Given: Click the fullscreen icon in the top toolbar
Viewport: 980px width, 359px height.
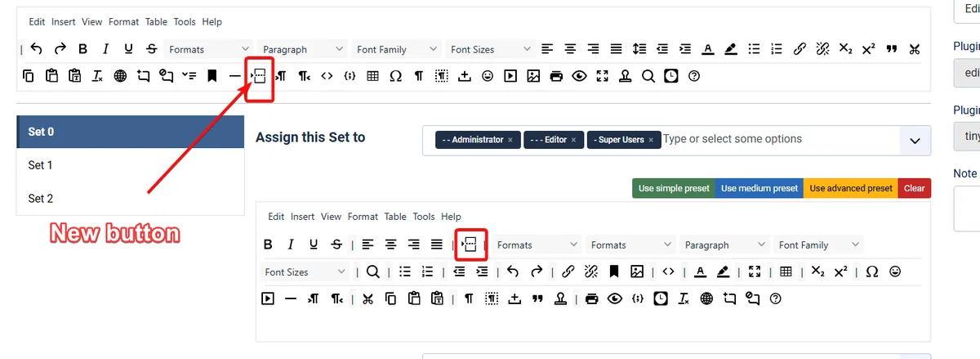Looking at the screenshot, I should pyautogui.click(x=602, y=76).
